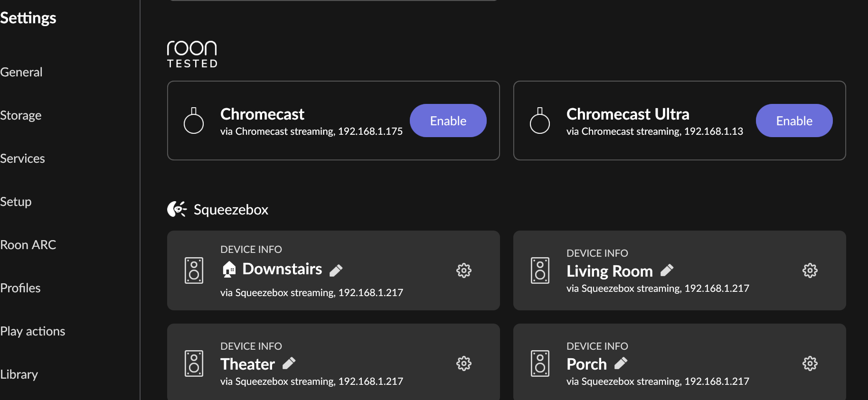Open DEVICE INFO for Porch

coord(597,346)
